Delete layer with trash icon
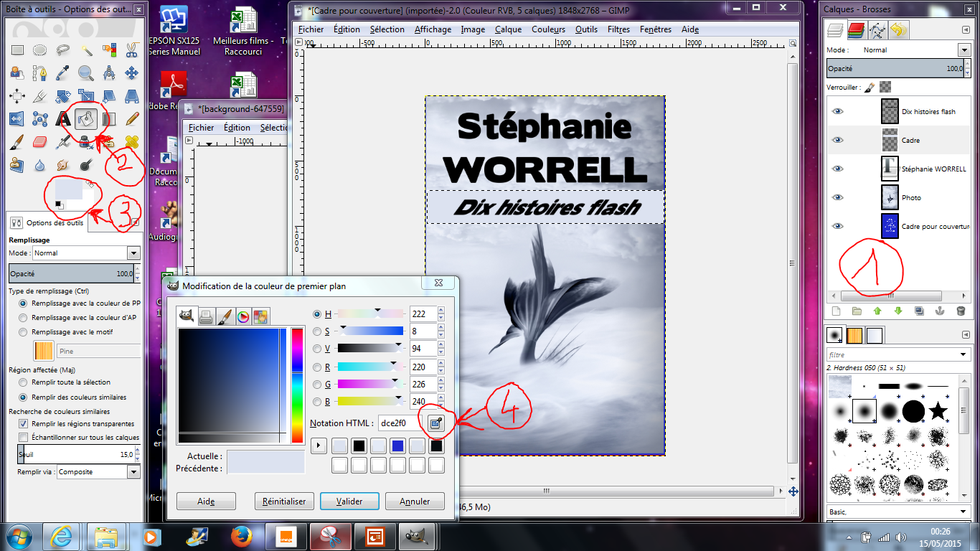 point(961,311)
